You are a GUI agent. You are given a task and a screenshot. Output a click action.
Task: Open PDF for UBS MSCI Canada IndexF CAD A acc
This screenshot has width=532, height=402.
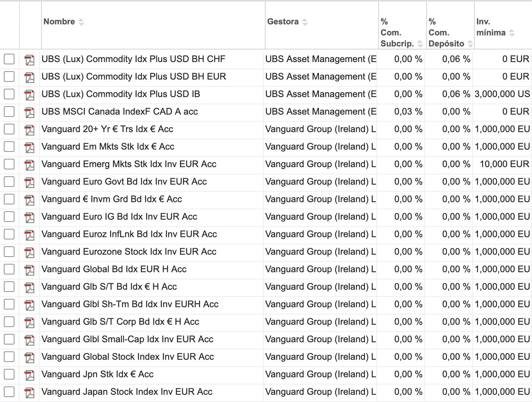coord(29,112)
